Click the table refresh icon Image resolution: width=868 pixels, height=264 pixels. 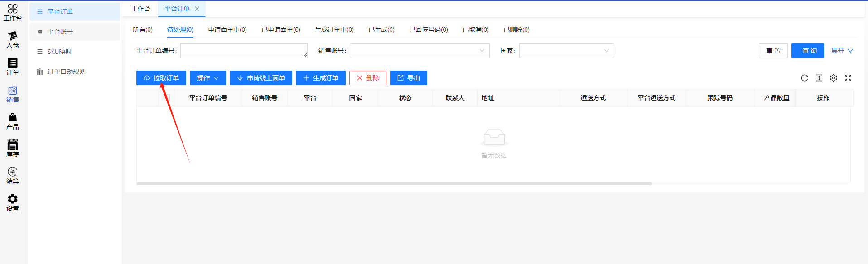point(804,78)
